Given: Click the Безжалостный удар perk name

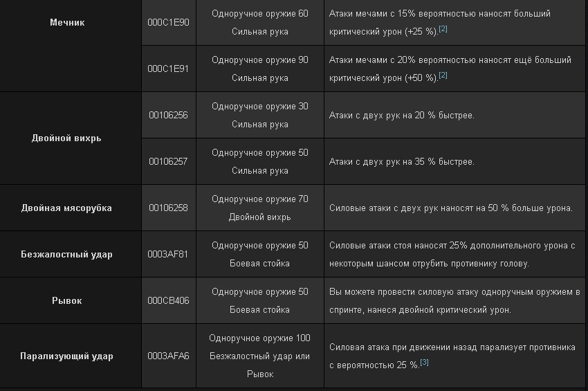Looking at the screenshot, I should click(x=66, y=255).
